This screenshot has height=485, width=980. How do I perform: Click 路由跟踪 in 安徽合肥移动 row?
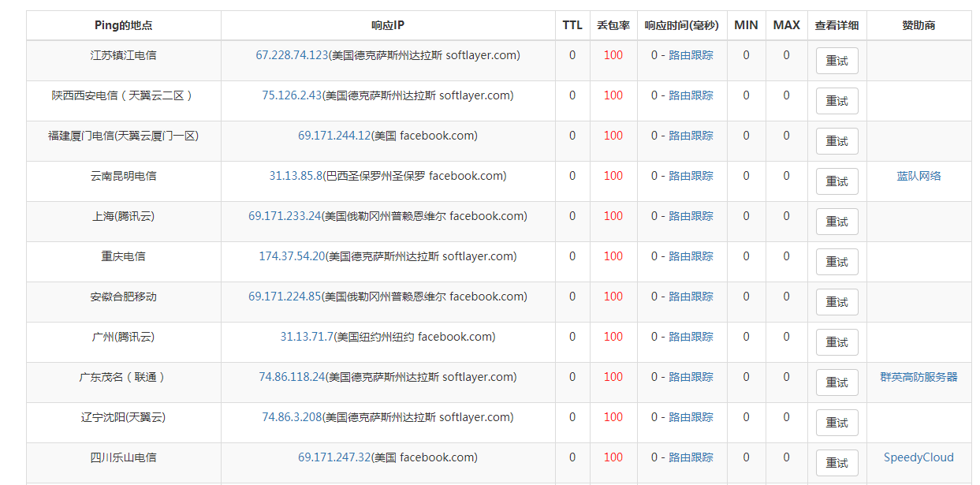[691, 297]
